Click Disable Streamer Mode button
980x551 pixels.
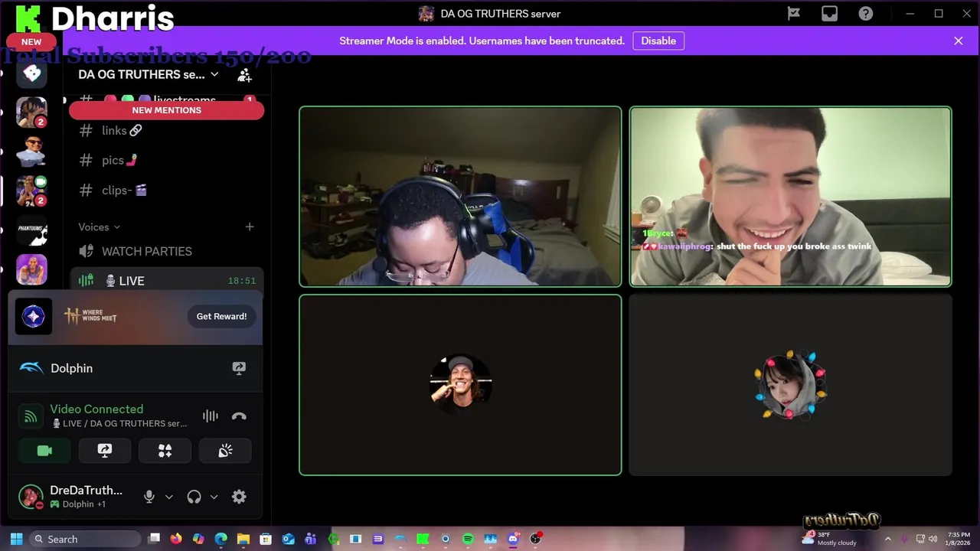click(658, 41)
